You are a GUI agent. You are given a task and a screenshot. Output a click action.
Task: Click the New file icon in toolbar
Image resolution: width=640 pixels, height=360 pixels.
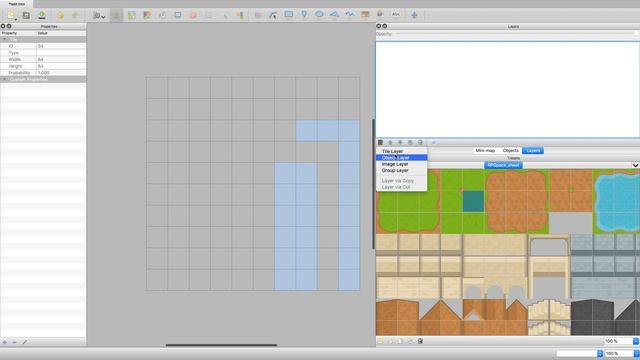click(x=11, y=16)
